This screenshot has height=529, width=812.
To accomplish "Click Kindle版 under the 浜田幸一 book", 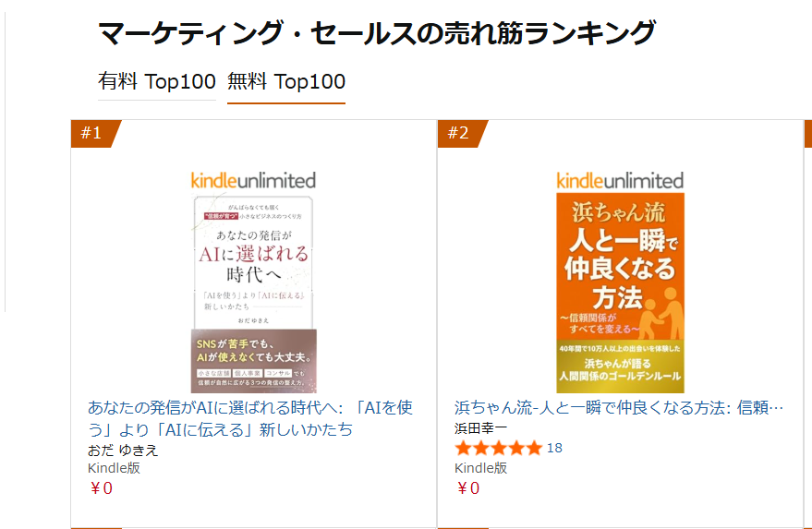I will 480,468.
